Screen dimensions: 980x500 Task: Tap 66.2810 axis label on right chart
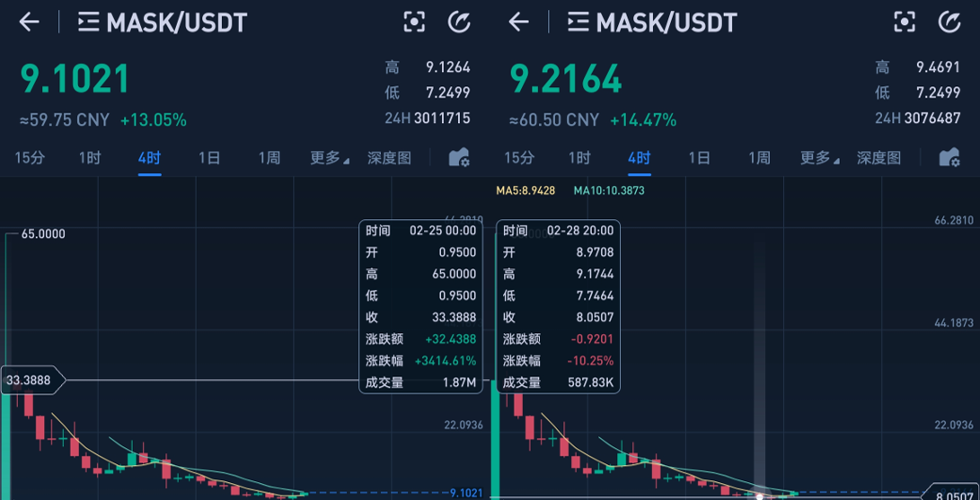954,220
